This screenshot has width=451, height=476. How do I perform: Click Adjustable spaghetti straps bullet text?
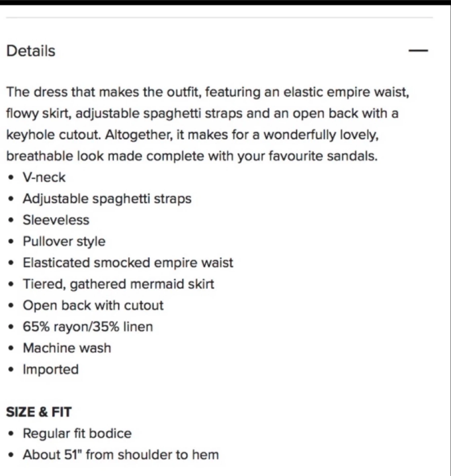coord(107,199)
